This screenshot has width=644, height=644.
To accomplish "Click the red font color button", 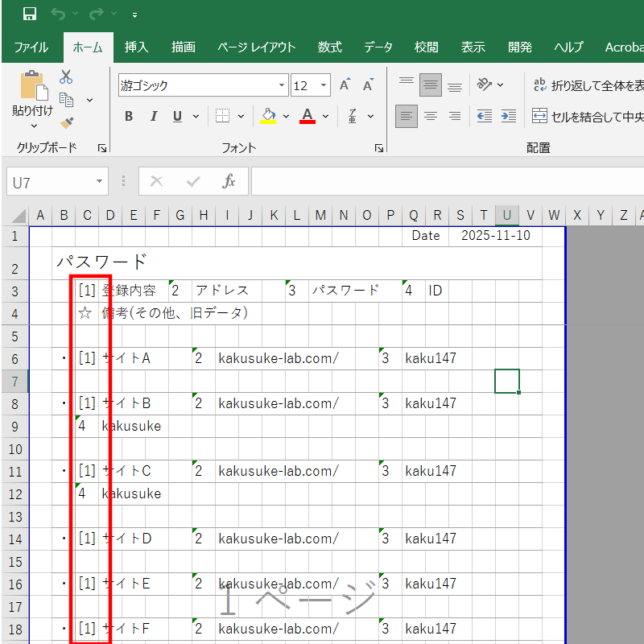I will coord(307,116).
